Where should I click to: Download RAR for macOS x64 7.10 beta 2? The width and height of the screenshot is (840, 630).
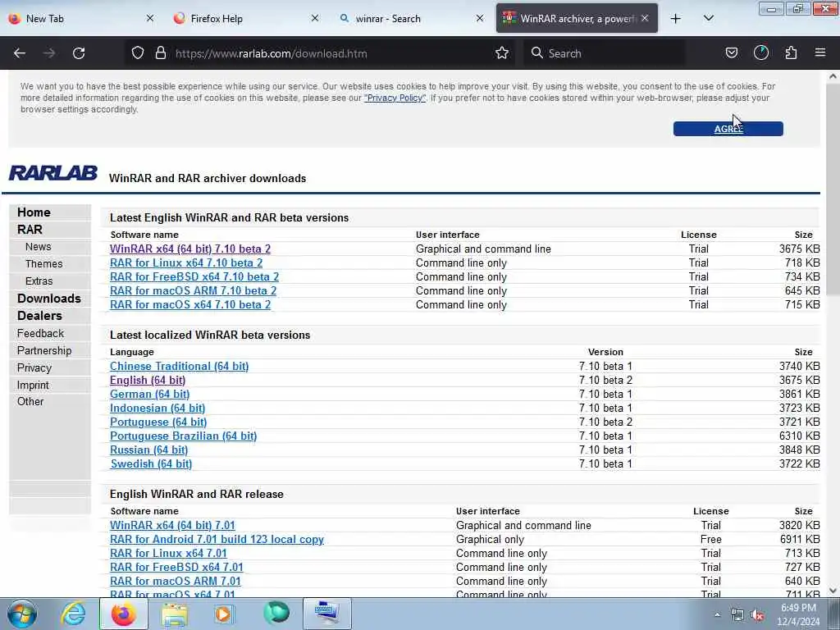click(x=190, y=305)
